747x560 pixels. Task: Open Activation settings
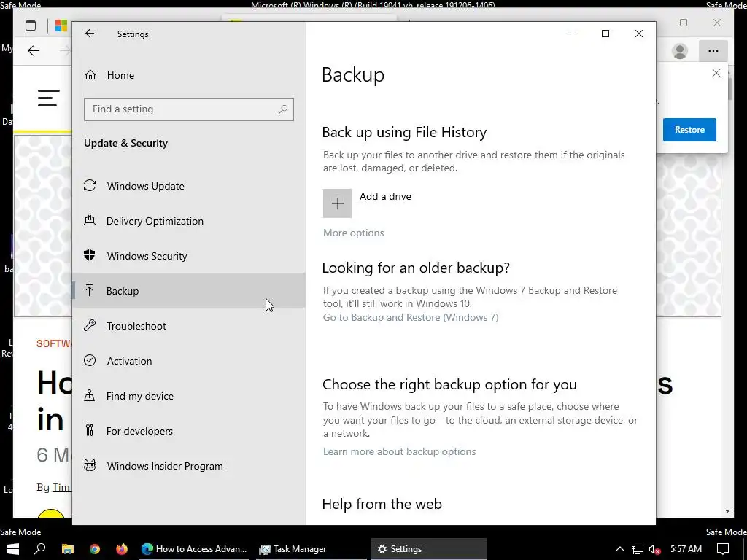[x=189, y=361]
